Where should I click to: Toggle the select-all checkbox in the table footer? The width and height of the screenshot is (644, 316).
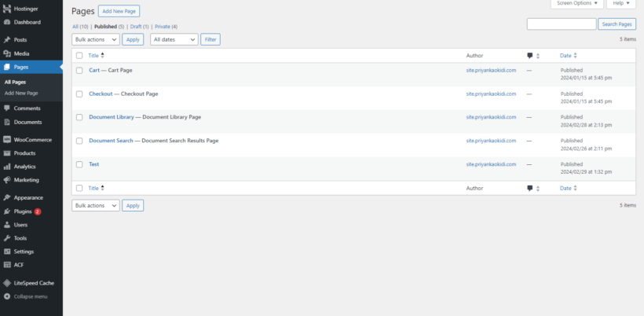pyautogui.click(x=79, y=188)
